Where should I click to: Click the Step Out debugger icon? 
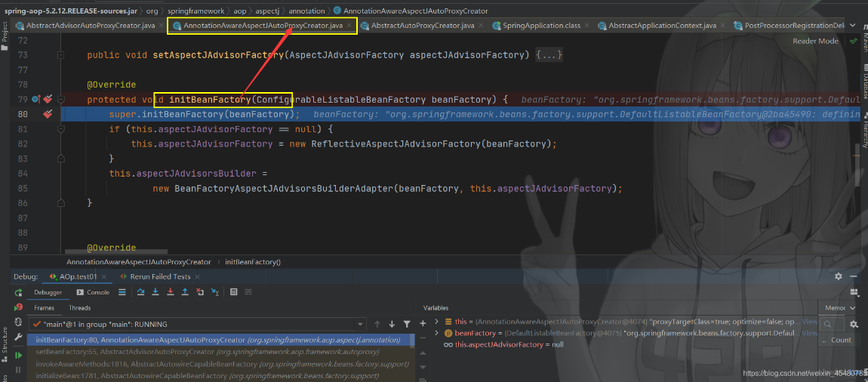(x=185, y=292)
